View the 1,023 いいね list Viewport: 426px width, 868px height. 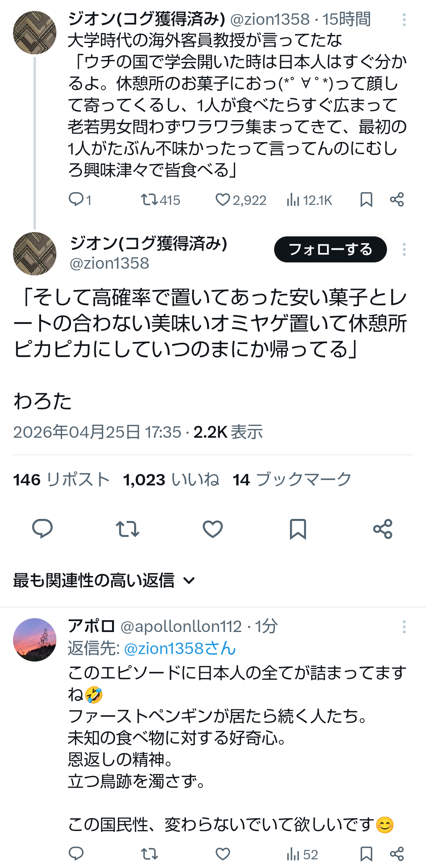(171, 480)
